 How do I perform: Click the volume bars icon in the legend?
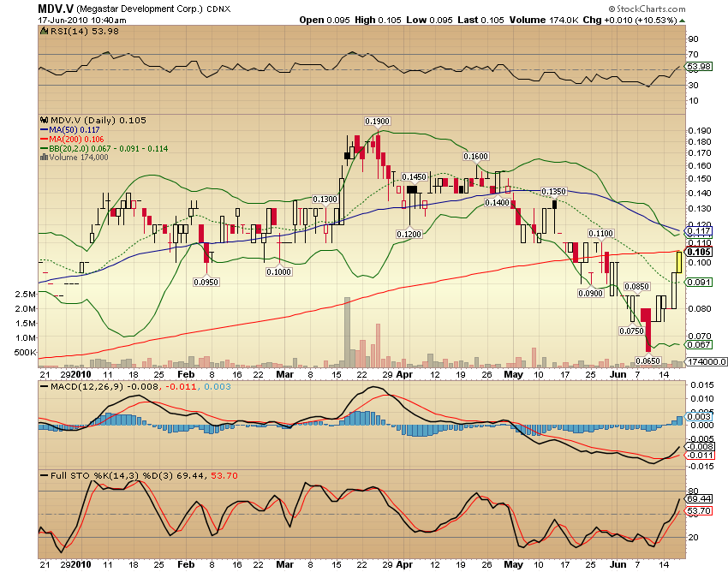[44, 158]
